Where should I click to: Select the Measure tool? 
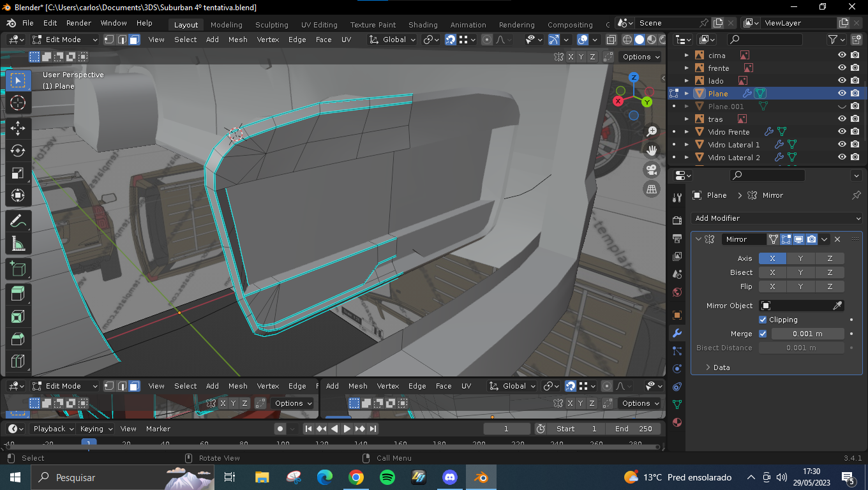pyautogui.click(x=18, y=244)
